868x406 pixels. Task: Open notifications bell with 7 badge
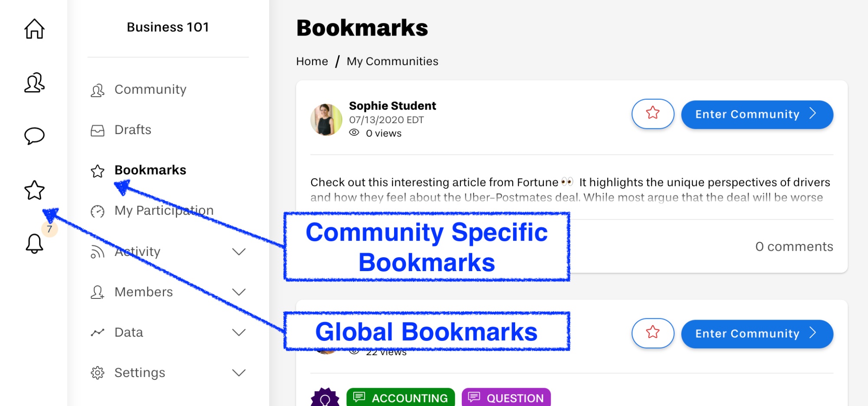[x=34, y=243]
